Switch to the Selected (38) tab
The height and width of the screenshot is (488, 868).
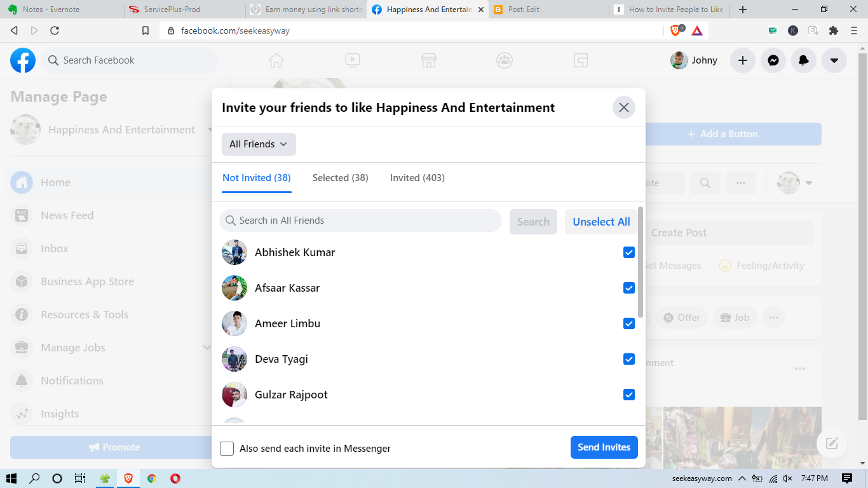tap(341, 178)
